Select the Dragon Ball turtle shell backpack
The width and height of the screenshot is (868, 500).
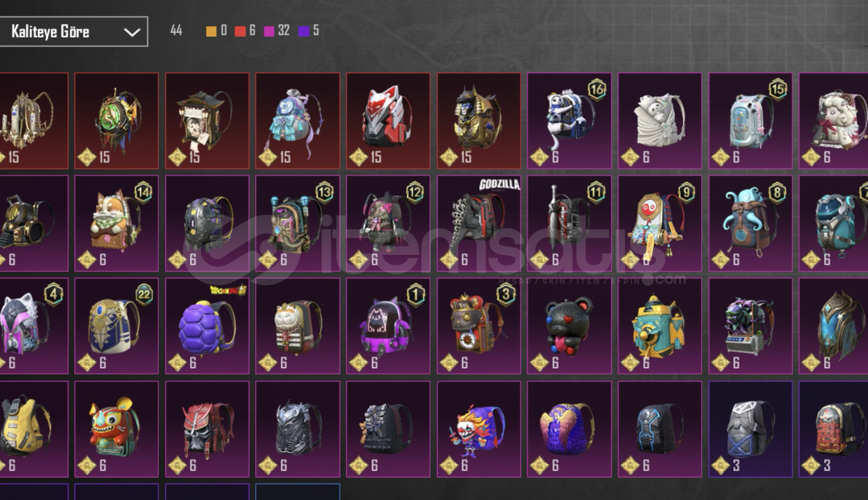pos(207,326)
